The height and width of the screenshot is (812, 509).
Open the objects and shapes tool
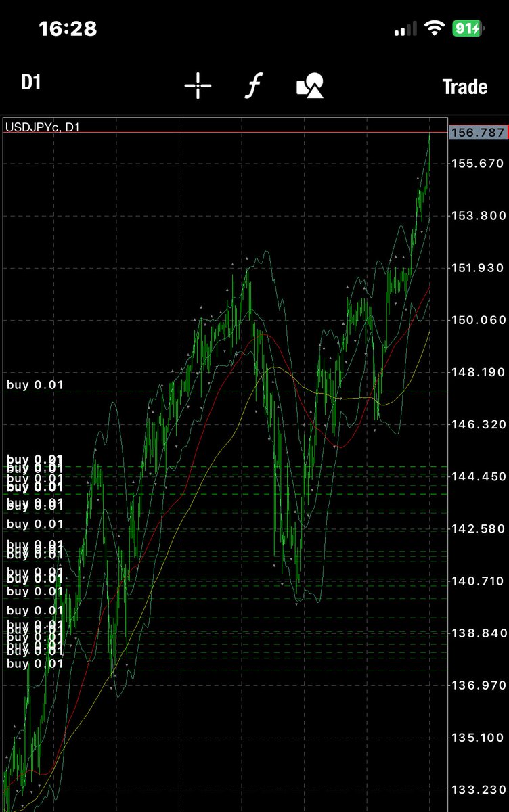(310, 86)
